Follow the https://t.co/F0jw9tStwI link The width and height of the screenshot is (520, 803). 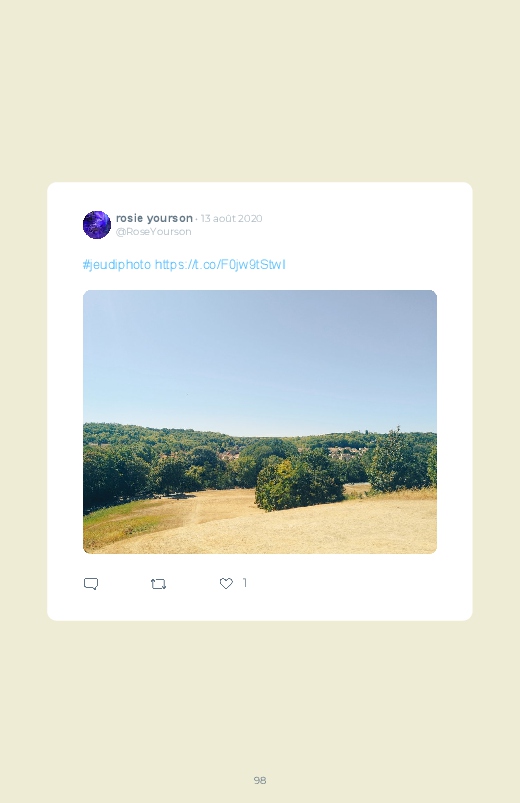220,265
